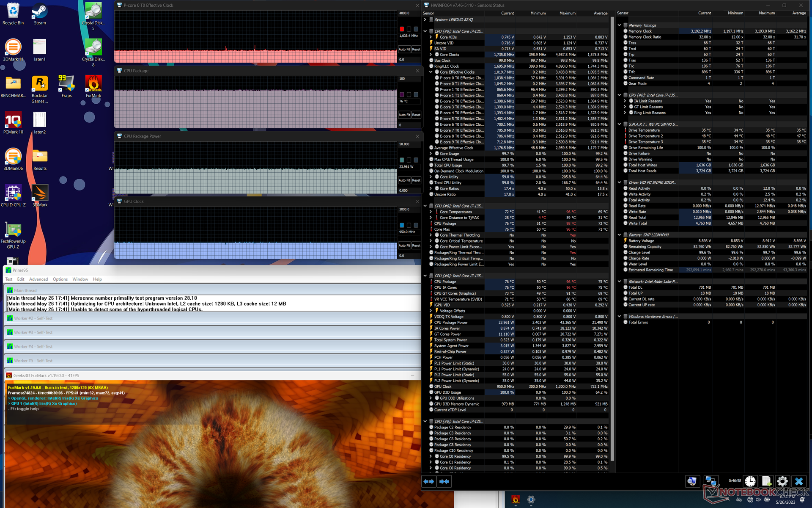Expand the System LENOVO 82YQ group

click(x=425, y=19)
